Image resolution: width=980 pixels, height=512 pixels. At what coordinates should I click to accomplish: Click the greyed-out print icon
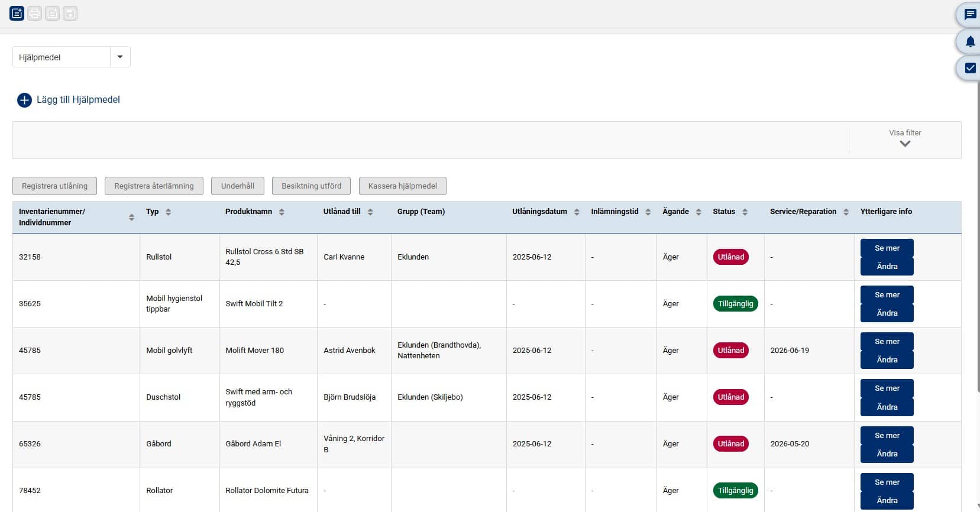coord(35,13)
